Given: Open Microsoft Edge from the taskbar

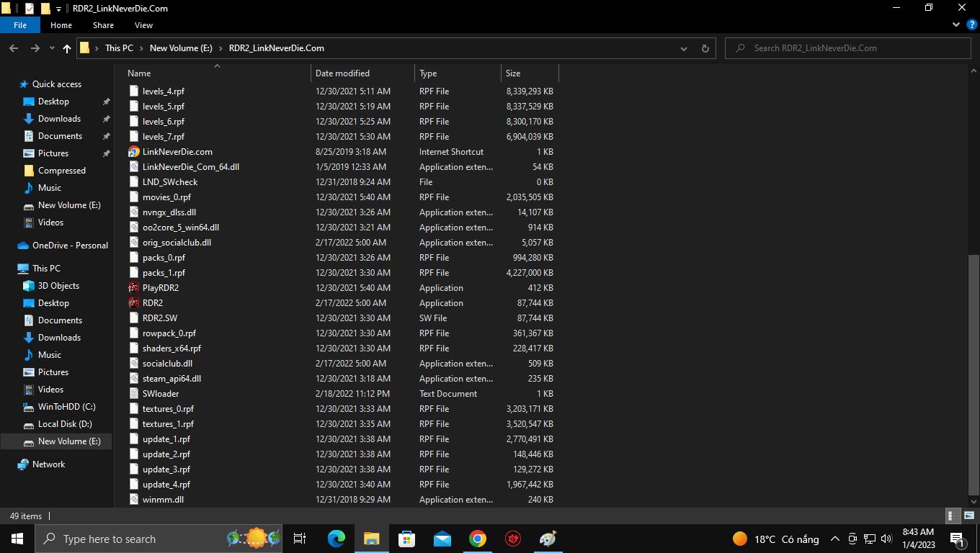Looking at the screenshot, I should pos(337,539).
